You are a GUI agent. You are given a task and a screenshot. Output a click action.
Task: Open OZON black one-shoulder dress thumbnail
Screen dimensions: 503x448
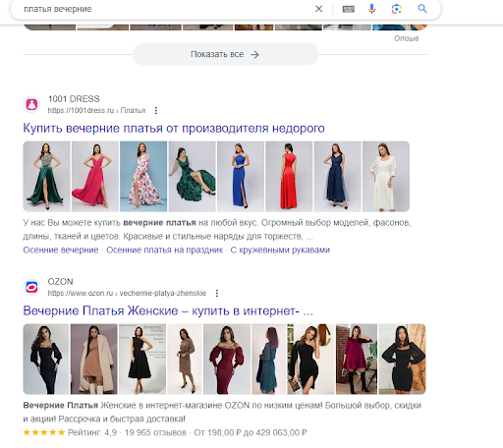click(x=310, y=359)
